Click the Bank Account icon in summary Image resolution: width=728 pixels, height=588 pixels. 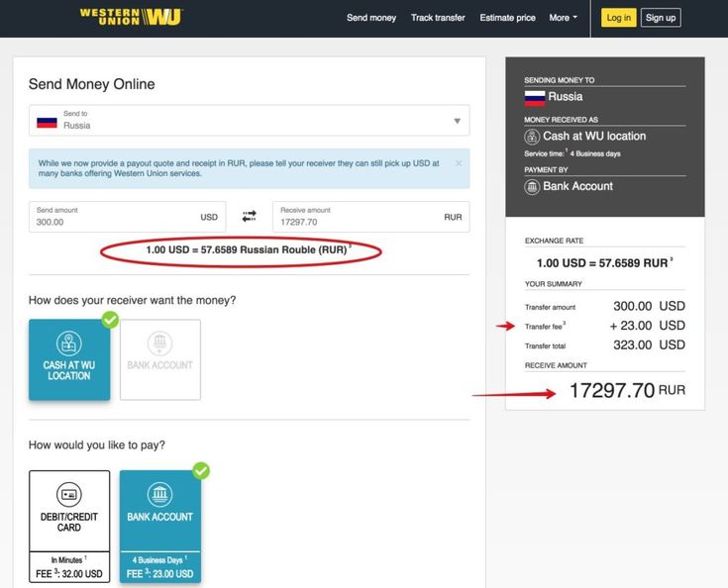(532, 187)
